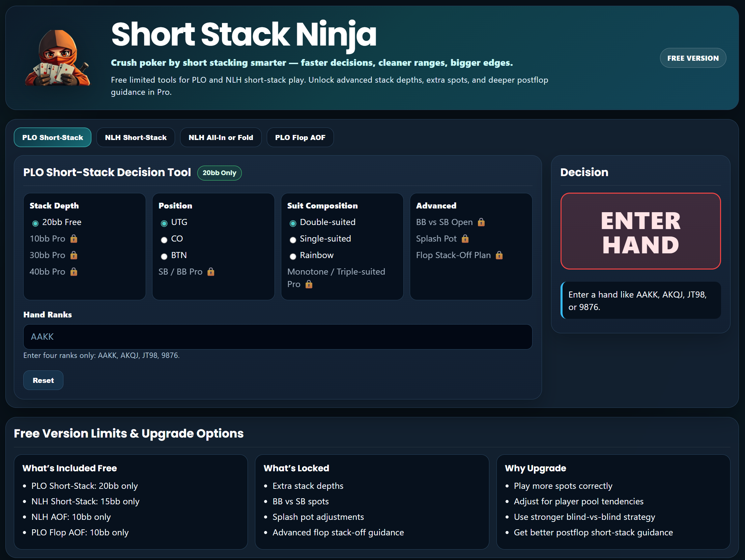Click the FREE VERSION badge
Screen dimensions: 745x560
(693, 58)
